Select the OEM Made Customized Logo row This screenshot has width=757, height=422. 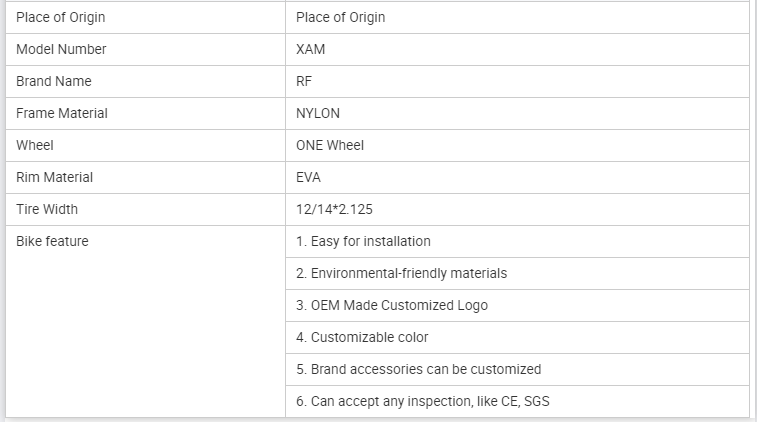[x=392, y=305]
